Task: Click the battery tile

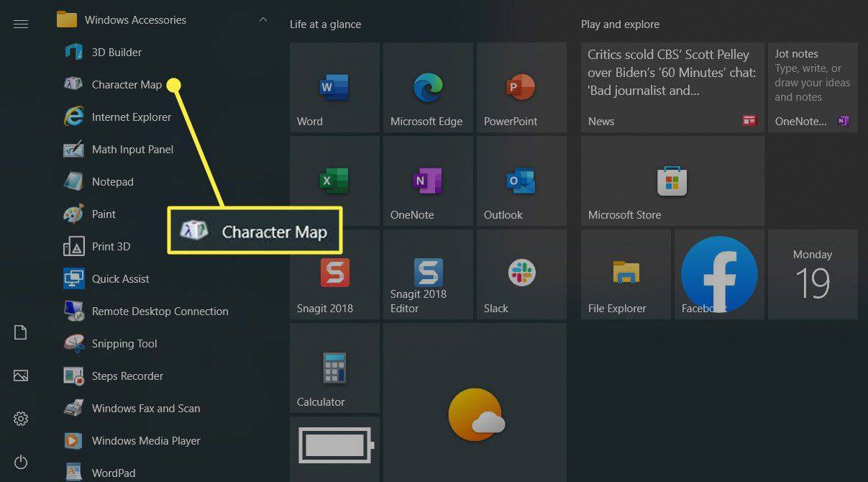Action: 334,449
